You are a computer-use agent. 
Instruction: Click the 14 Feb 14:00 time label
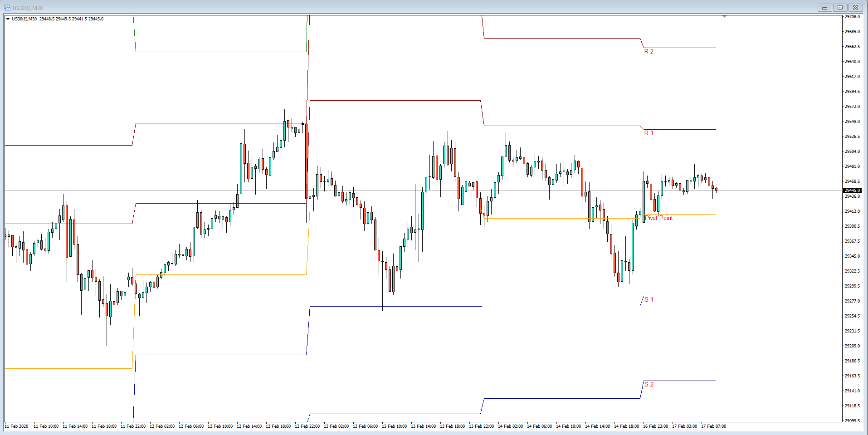pyautogui.click(x=598, y=426)
